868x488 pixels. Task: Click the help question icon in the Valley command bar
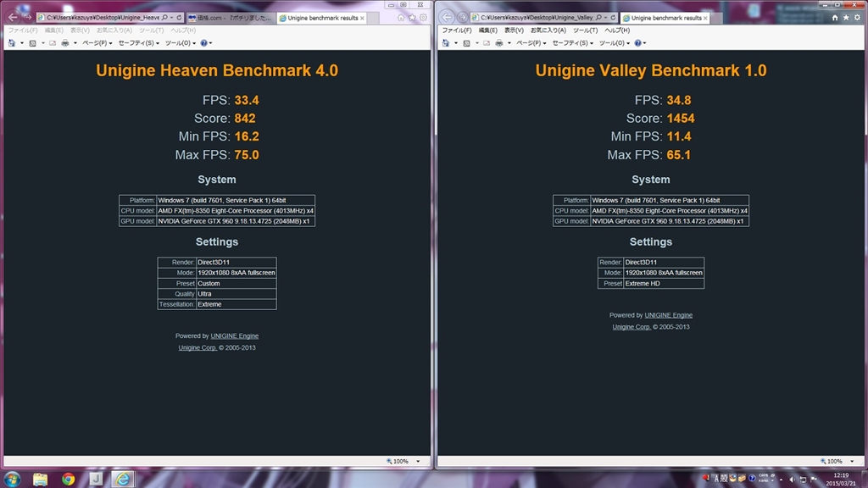click(x=637, y=42)
